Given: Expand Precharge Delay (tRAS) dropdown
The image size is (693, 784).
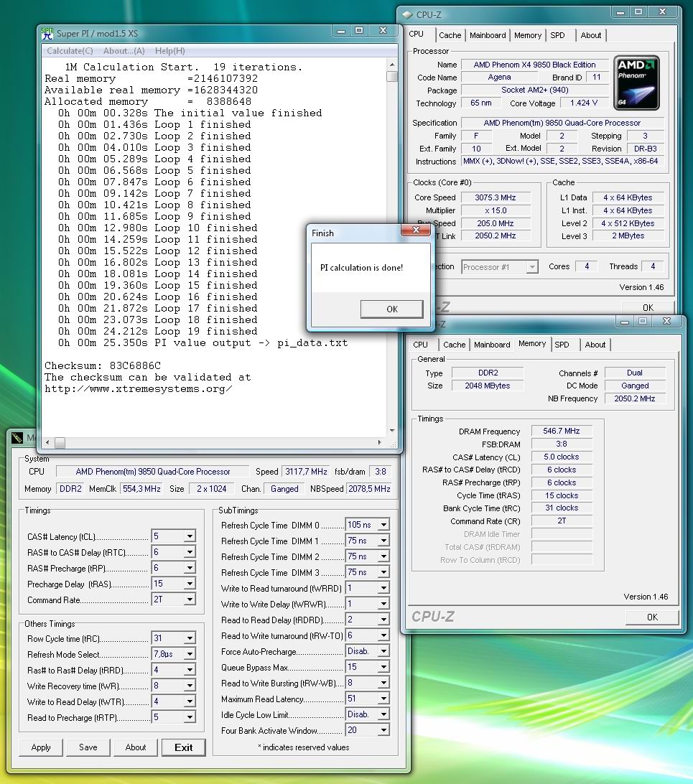Looking at the screenshot, I should coord(190,584).
